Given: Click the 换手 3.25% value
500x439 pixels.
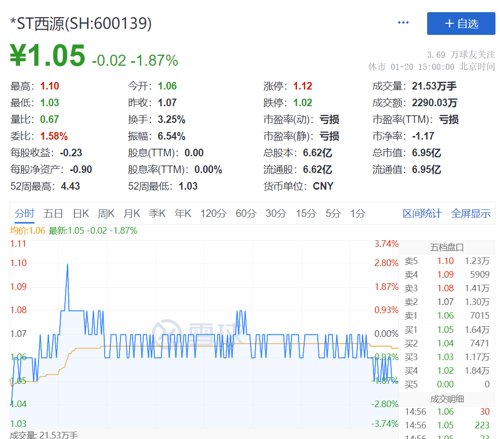Looking at the screenshot, I should (171, 119).
